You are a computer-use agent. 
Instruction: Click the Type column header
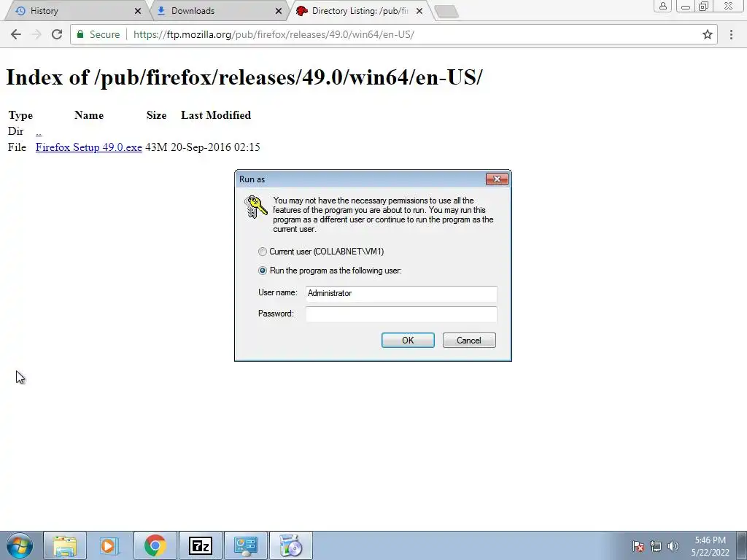pos(20,115)
